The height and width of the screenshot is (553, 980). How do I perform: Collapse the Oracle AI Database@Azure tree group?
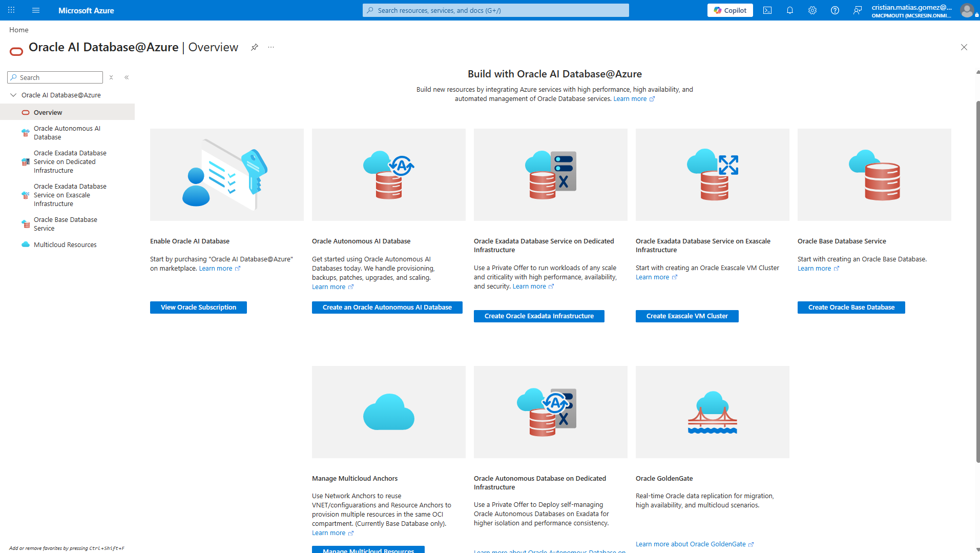(13, 95)
